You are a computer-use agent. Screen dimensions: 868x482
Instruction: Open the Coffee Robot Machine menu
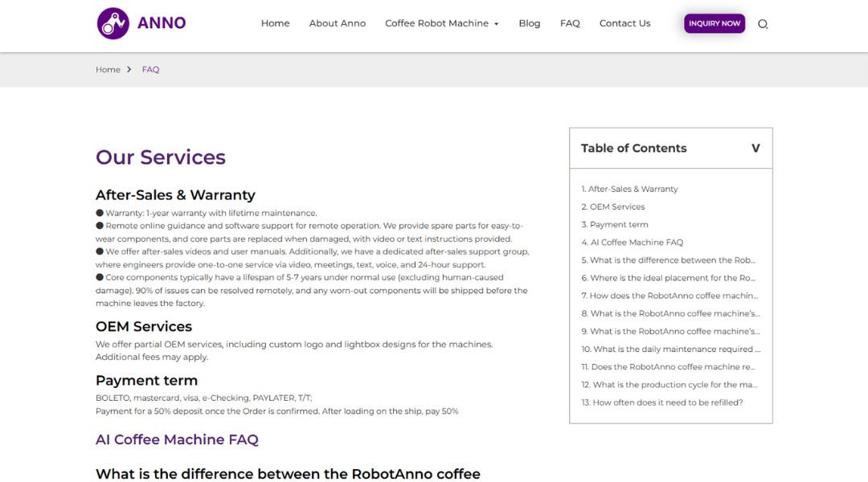(x=436, y=23)
